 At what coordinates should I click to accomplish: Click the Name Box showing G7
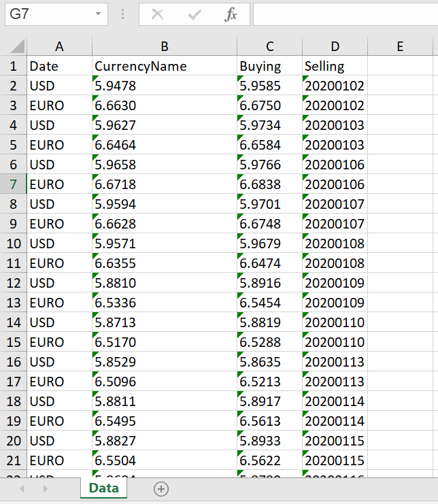(x=48, y=14)
